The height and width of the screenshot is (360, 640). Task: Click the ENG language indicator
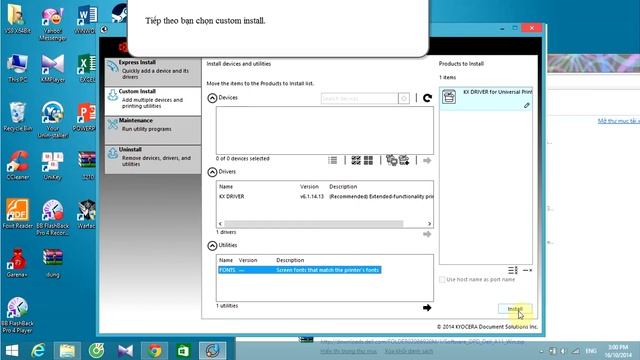pyautogui.click(x=591, y=351)
